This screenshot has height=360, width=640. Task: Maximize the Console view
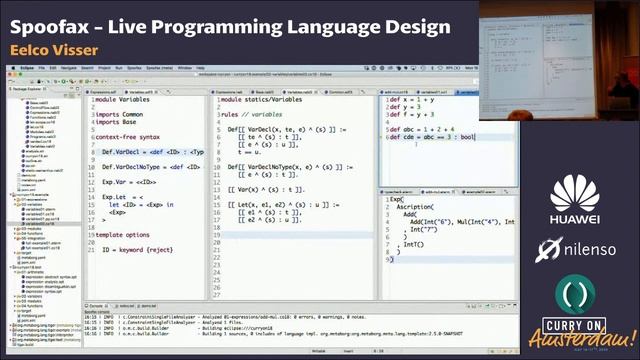[x=515, y=306]
